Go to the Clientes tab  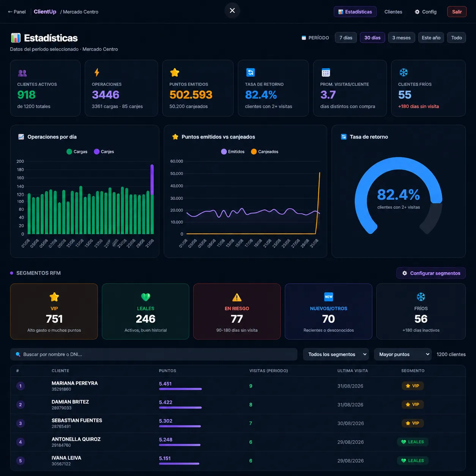pos(393,12)
